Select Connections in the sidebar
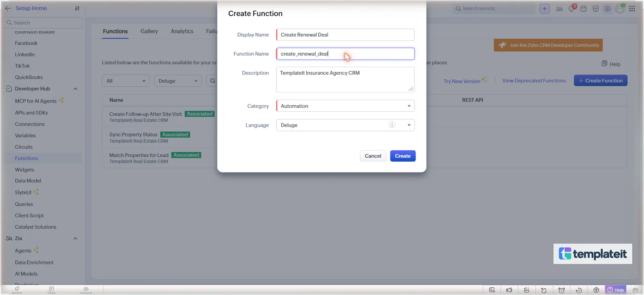 point(30,124)
